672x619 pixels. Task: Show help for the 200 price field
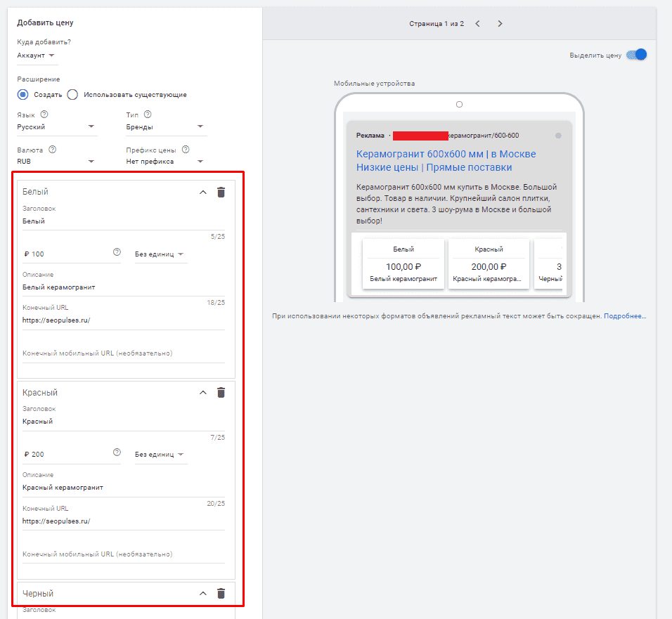117,452
